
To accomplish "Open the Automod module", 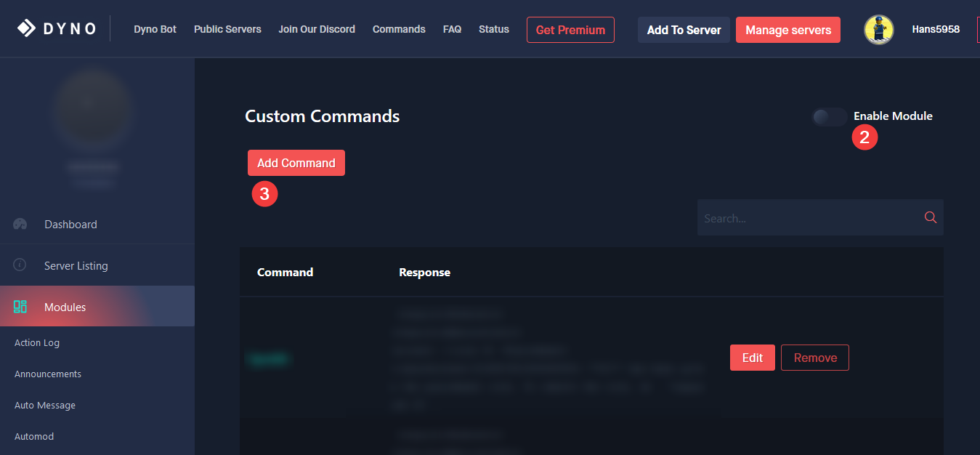I will [34, 436].
